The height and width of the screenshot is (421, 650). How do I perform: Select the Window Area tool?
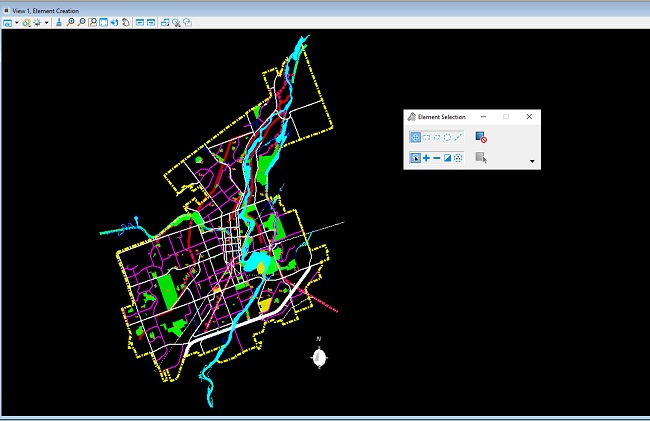(92, 22)
